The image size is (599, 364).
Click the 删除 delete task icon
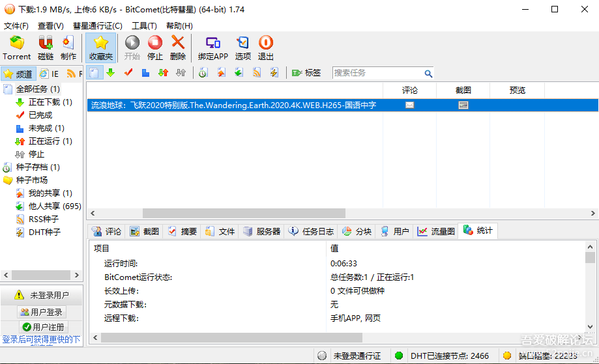(x=178, y=48)
